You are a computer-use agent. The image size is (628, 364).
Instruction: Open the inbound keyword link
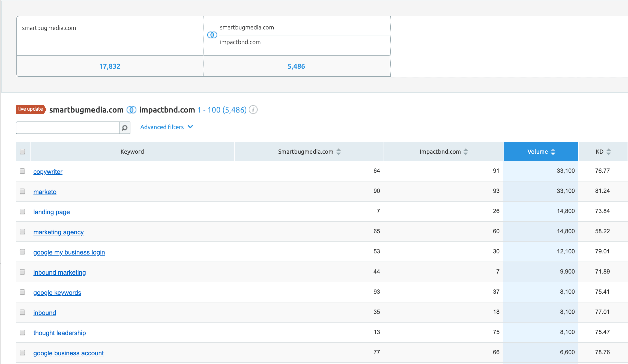[x=45, y=313]
